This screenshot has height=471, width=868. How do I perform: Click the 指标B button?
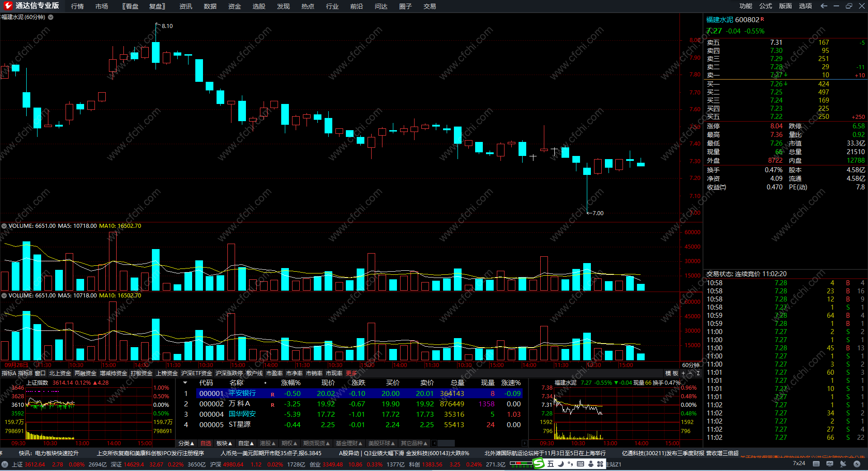coord(25,373)
